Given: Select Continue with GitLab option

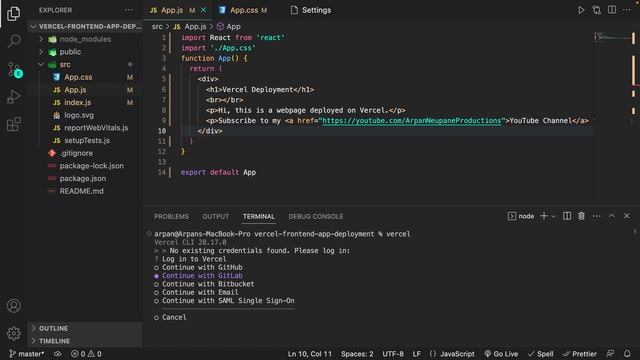Looking at the screenshot, I should (x=198, y=276).
